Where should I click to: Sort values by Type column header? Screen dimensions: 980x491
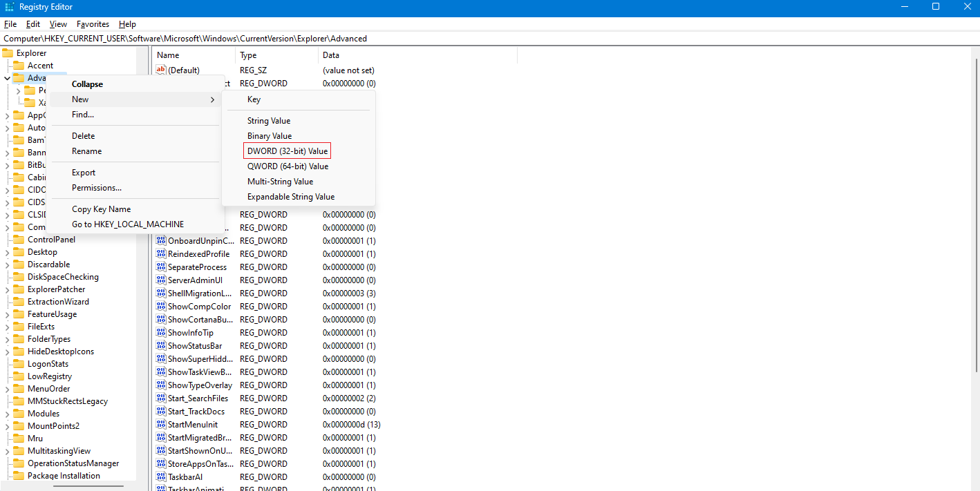(248, 55)
